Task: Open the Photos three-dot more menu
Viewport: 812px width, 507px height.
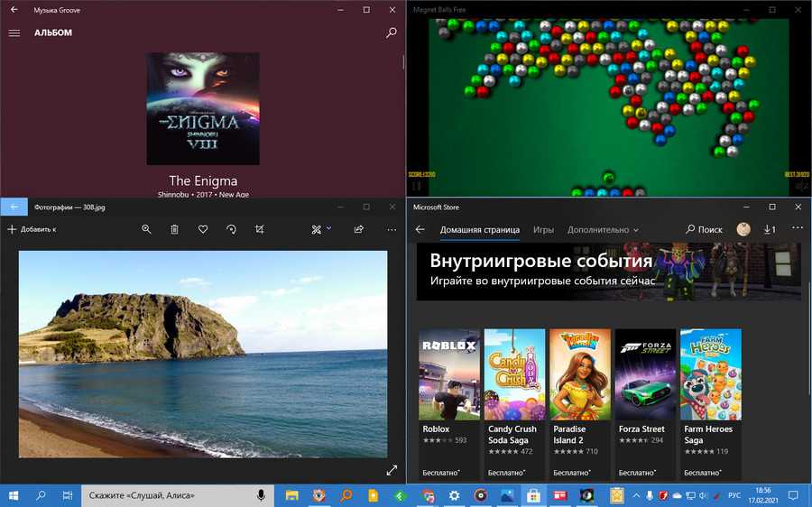Action: pos(391,229)
